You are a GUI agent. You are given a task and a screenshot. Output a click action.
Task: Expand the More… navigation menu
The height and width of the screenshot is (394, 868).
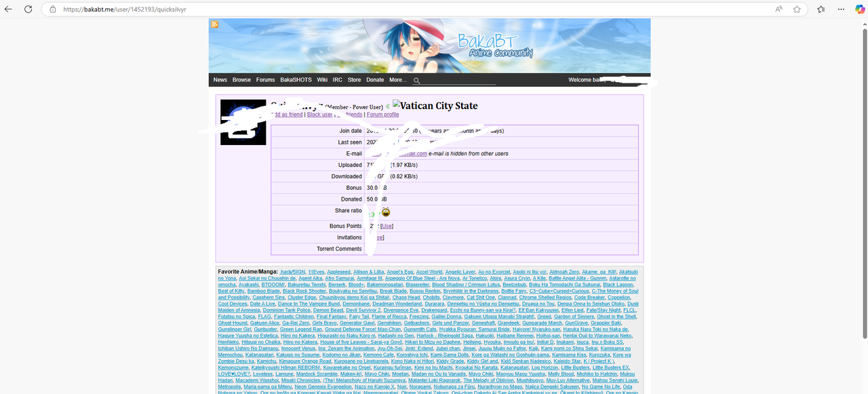(x=398, y=80)
